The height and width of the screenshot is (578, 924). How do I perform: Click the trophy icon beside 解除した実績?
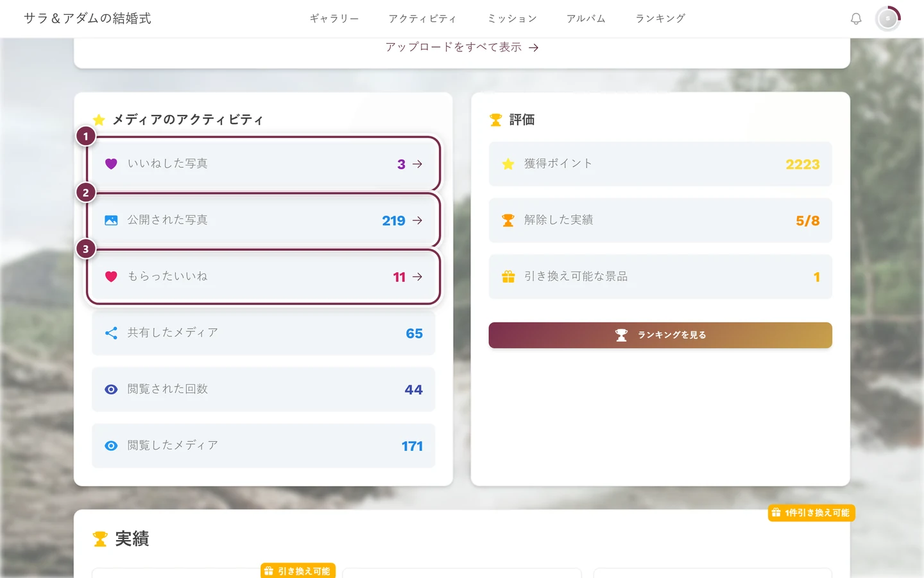(x=508, y=220)
